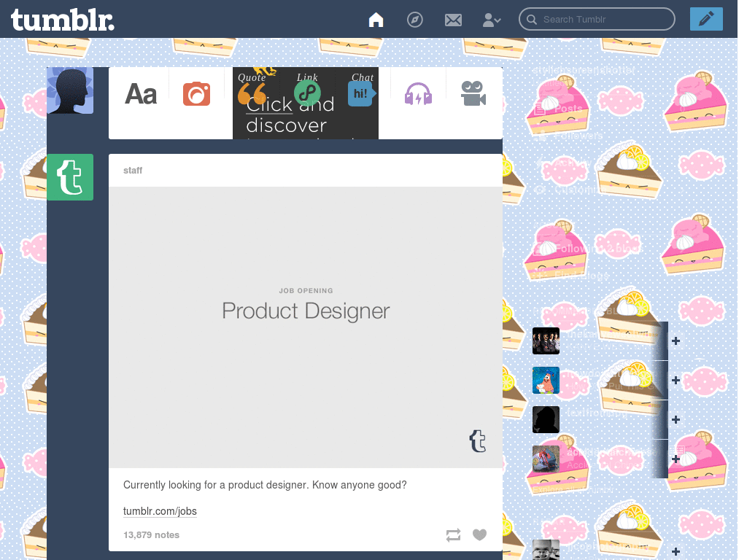Click the tumblr t watermark on job image
The image size is (747, 560).
tap(477, 441)
